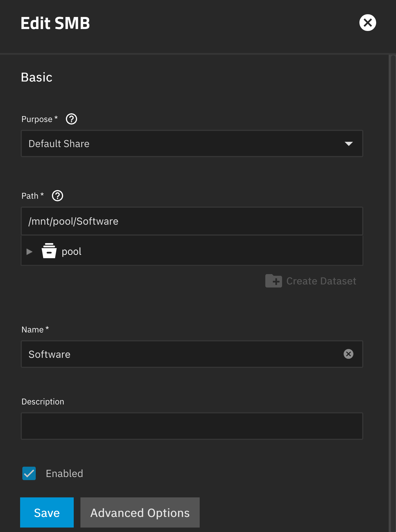Click the pool dataset storage icon

point(49,251)
